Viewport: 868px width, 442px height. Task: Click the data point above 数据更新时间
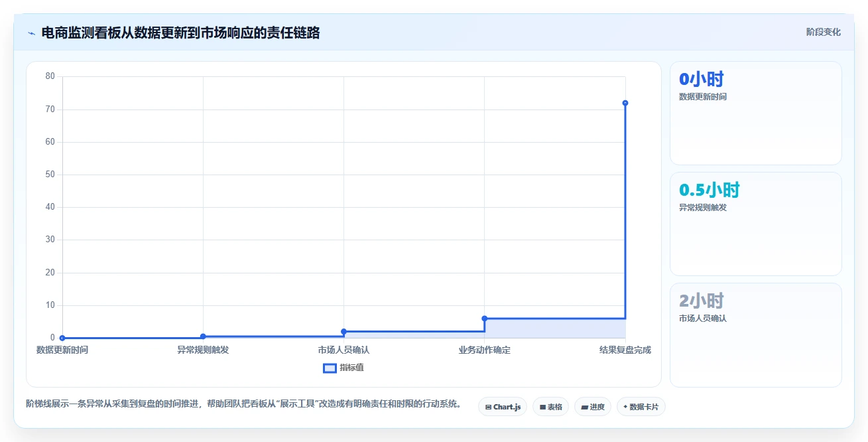click(x=62, y=338)
